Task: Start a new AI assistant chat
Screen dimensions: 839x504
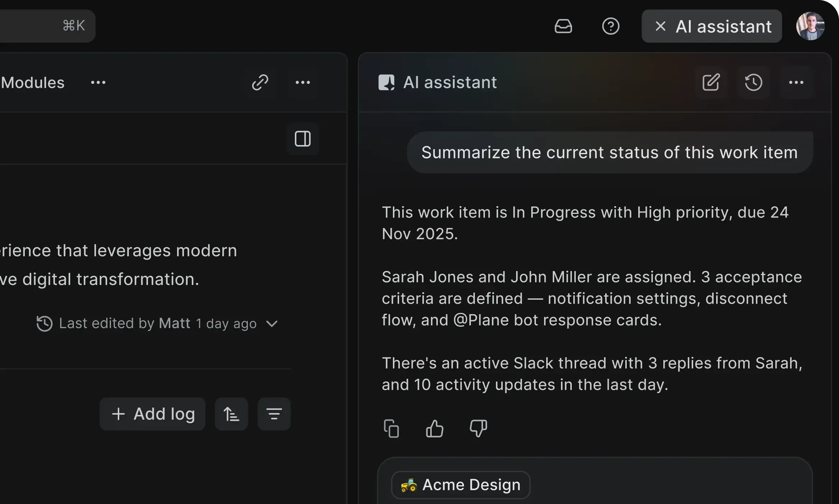Action: click(x=711, y=82)
